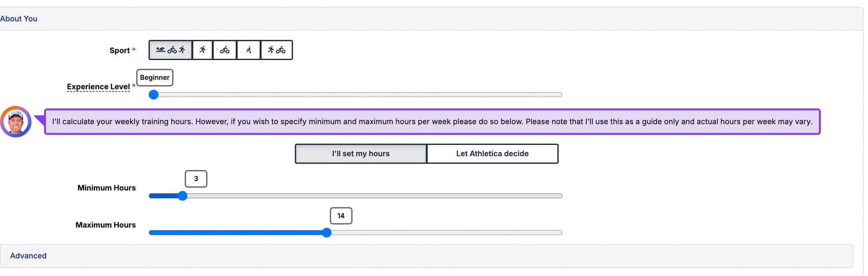Choose the running-only sport icon
868x276 pixels.
[x=203, y=50]
